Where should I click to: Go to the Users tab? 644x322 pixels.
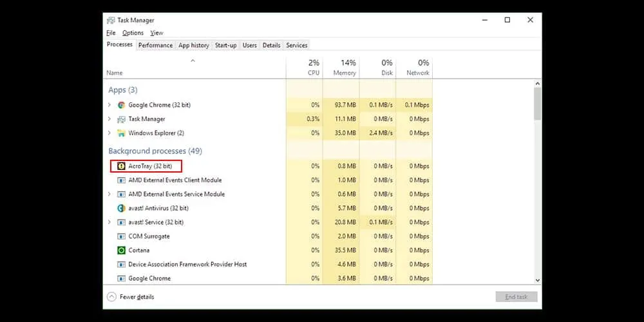point(249,45)
